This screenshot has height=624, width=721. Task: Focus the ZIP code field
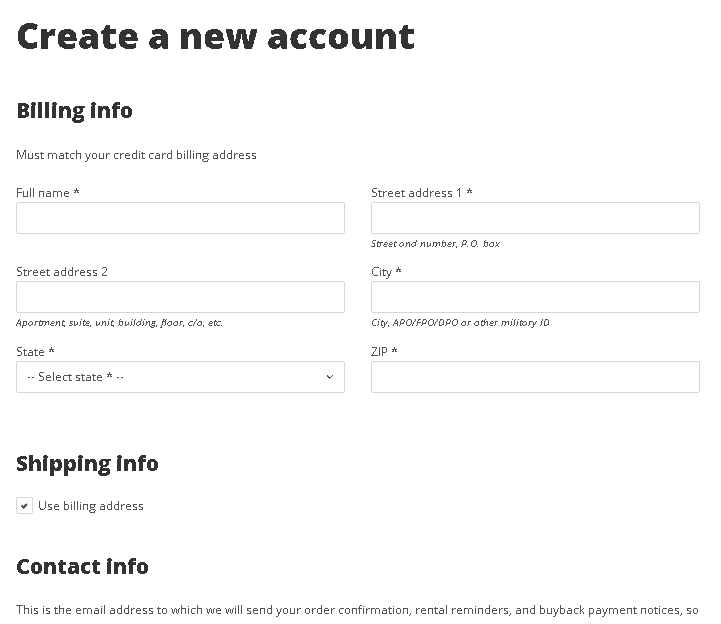pyautogui.click(x=535, y=377)
